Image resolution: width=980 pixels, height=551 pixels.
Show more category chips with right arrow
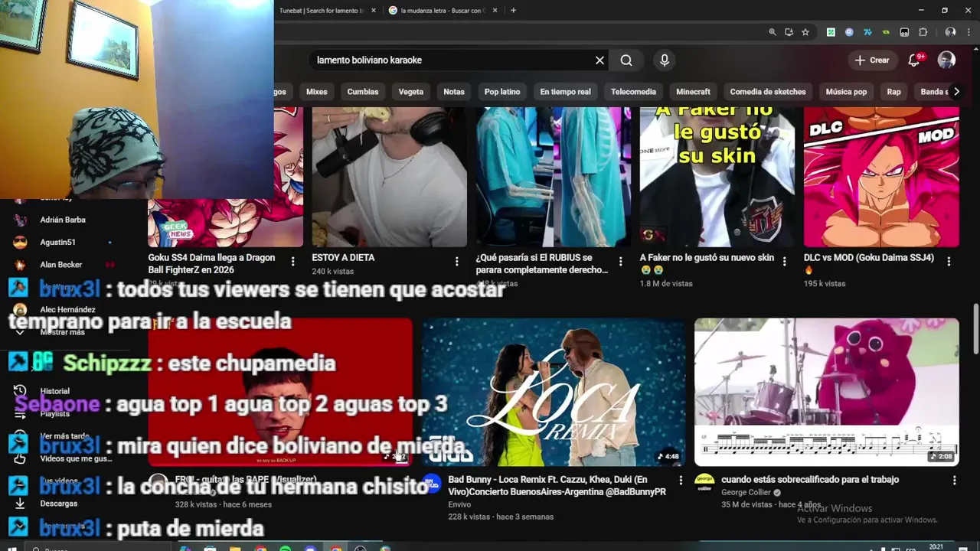click(x=955, y=92)
